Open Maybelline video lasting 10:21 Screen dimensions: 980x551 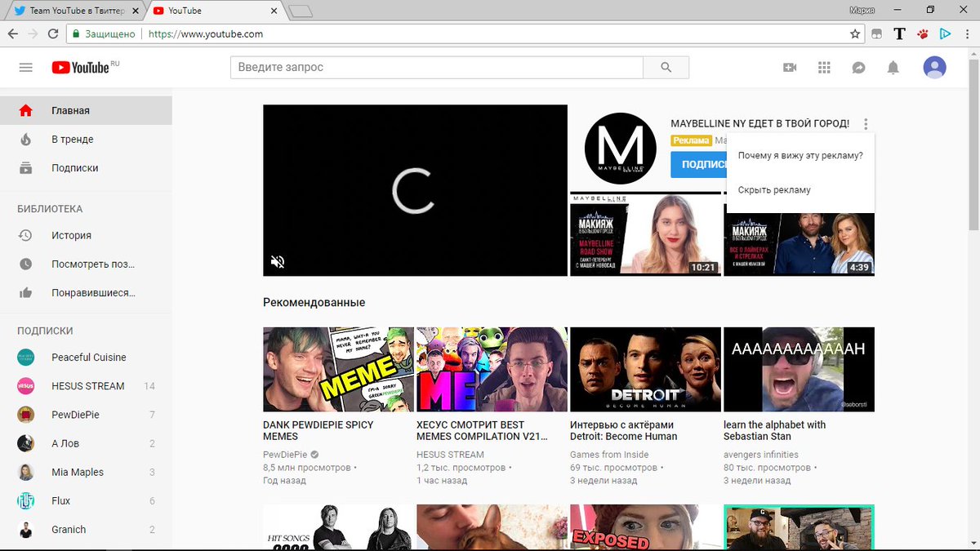pyautogui.click(x=645, y=234)
